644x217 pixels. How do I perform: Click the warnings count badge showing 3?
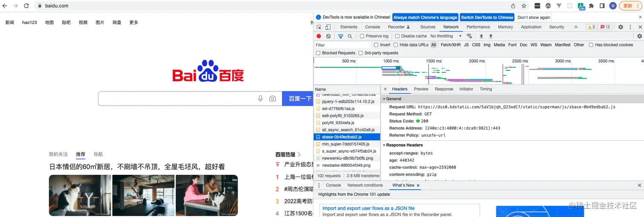[x=592, y=27]
